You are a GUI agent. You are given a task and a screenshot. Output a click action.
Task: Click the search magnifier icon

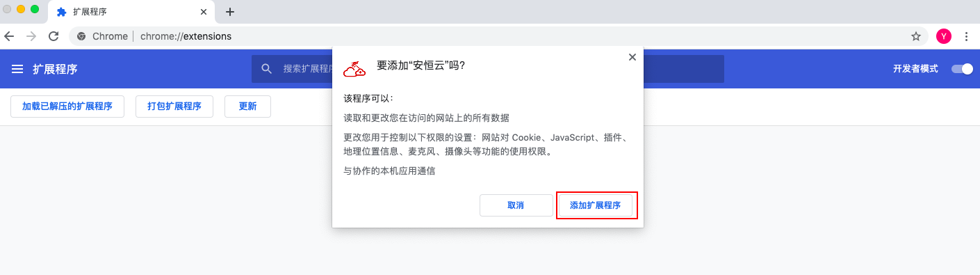[266, 69]
